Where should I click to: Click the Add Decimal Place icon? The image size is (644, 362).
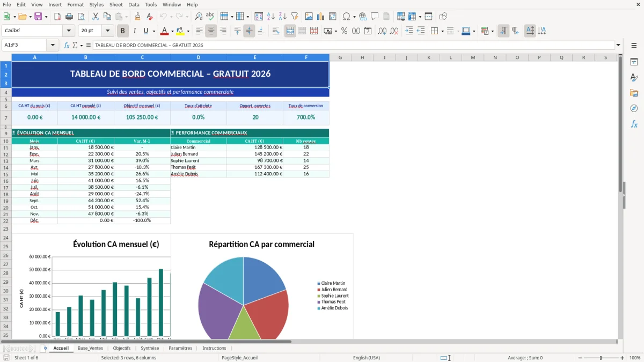click(x=383, y=31)
